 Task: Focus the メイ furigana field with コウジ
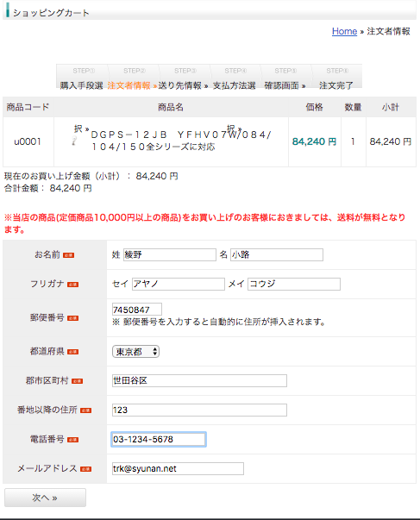click(294, 284)
